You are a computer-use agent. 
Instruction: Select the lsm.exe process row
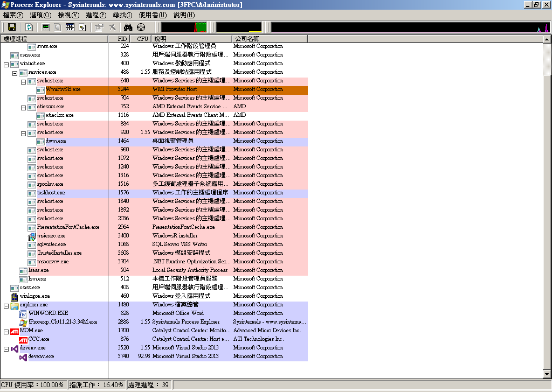coord(154,279)
